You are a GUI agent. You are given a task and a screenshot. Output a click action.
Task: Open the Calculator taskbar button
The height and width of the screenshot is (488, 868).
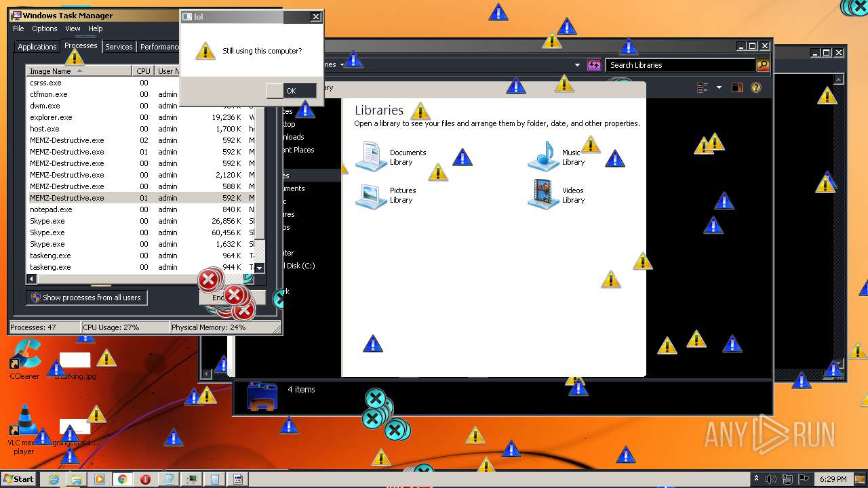[x=215, y=479]
